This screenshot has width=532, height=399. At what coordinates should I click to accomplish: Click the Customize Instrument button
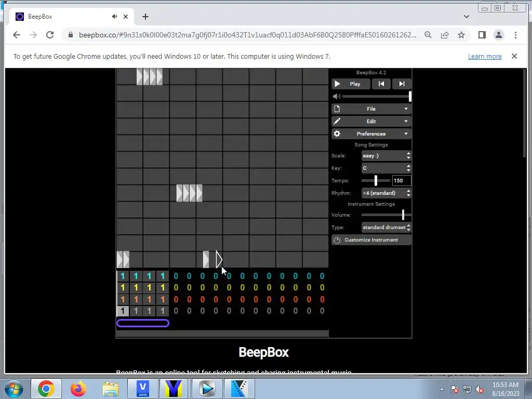tap(371, 240)
